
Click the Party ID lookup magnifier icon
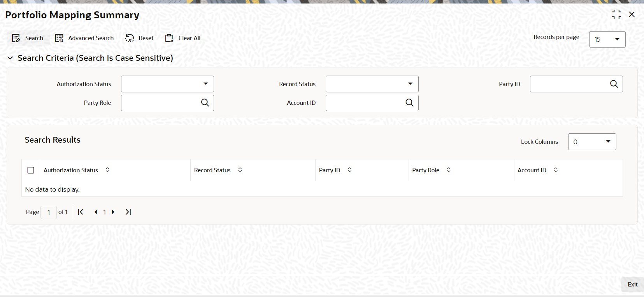point(614,84)
